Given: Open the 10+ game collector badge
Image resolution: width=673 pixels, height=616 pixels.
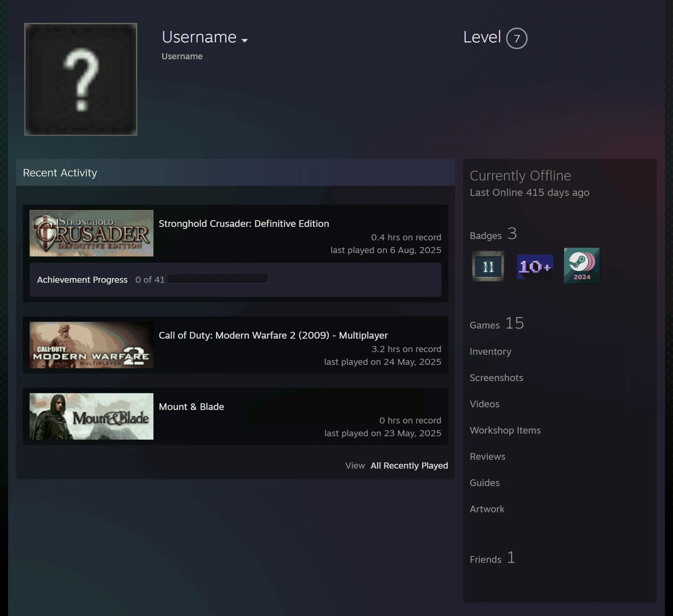Looking at the screenshot, I should [x=535, y=267].
